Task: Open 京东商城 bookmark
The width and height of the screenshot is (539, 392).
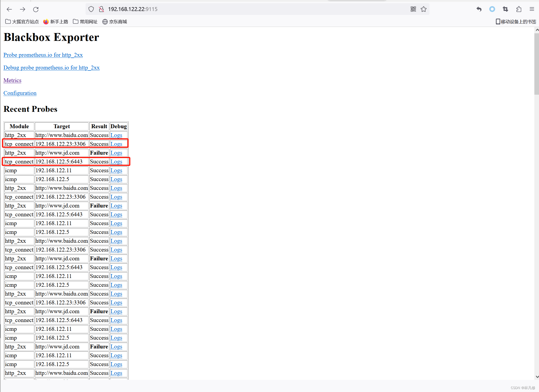Action: 115,22
